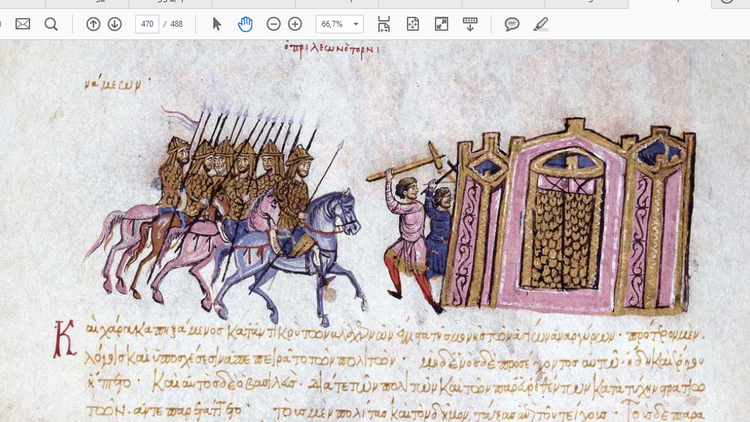750x422 pixels.
Task: Click the page number field showing 470
Action: click(147, 24)
